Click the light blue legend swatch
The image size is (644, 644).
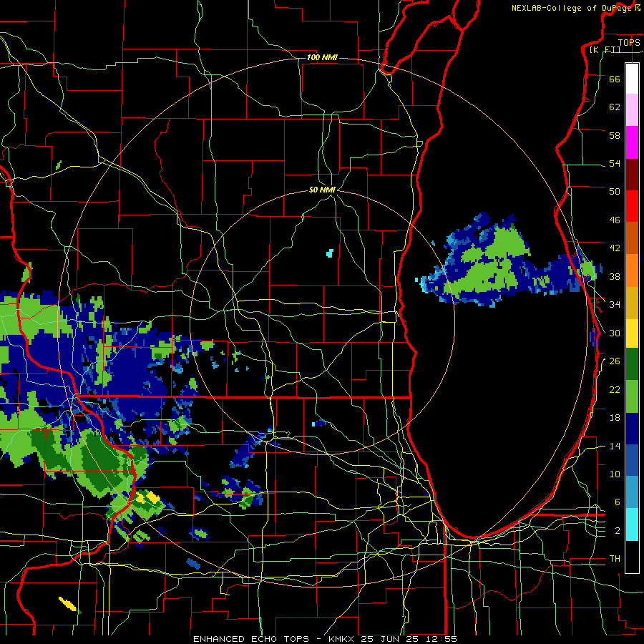pos(632,492)
